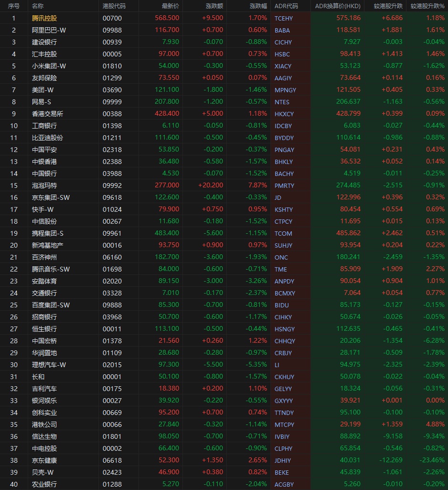
Task: Select the 港股代码 column header
Action: click(114, 6)
